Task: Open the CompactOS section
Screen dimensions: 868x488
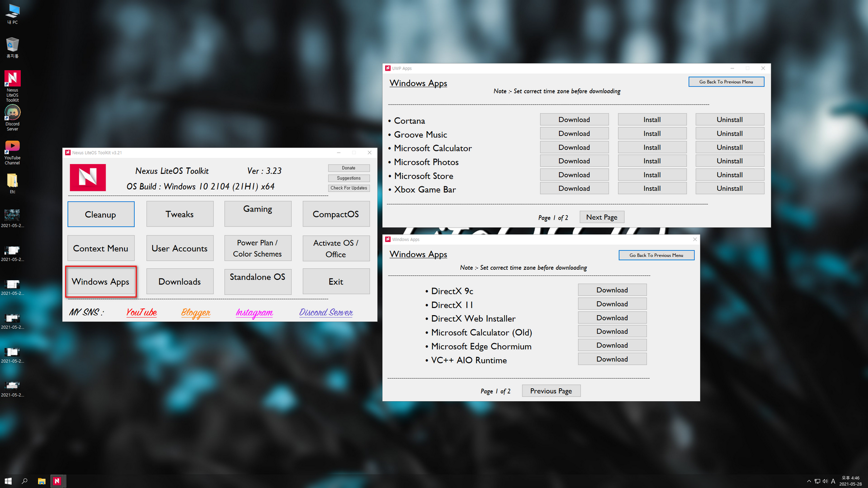Action: 336,214
